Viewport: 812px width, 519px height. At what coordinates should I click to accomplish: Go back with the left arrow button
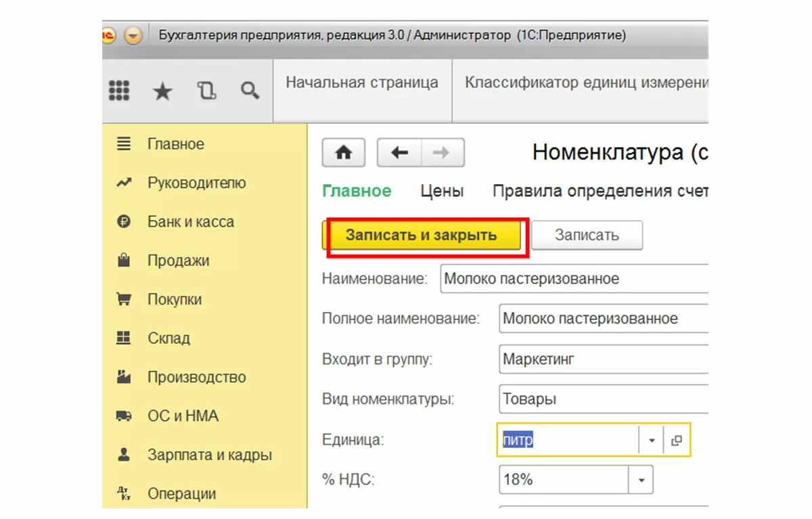coord(399,153)
